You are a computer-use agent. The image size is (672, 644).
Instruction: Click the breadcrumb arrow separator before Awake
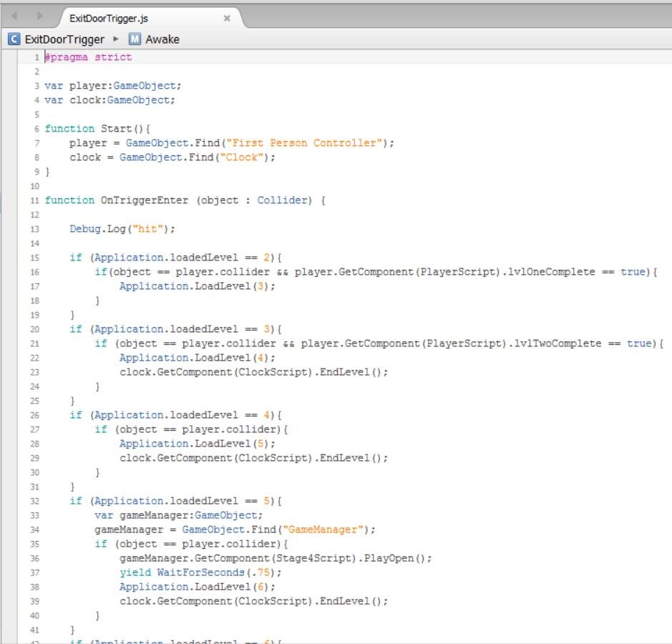tap(117, 39)
